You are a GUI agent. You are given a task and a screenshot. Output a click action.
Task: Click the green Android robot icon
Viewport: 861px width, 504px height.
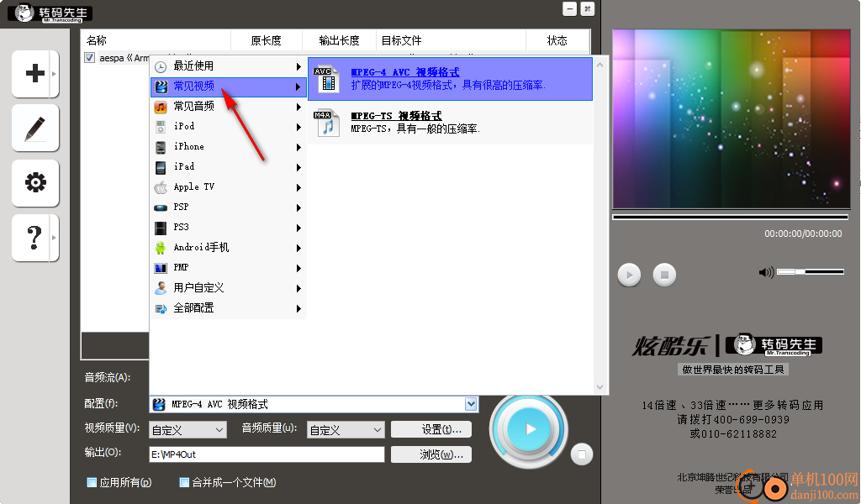coord(161,248)
